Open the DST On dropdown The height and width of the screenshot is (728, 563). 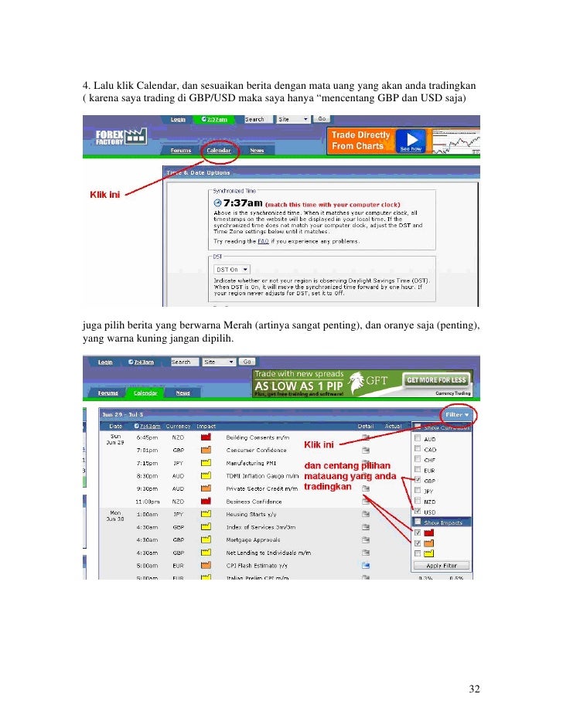(232, 269)
